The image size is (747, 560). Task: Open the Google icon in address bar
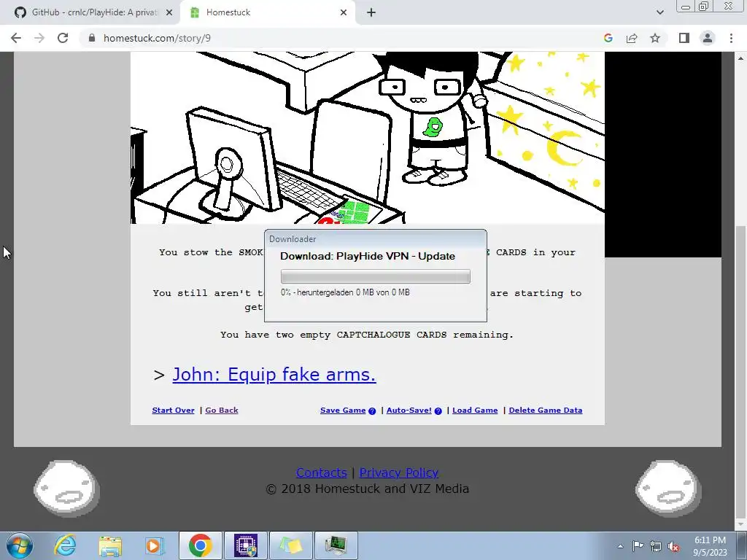point(608,38)
